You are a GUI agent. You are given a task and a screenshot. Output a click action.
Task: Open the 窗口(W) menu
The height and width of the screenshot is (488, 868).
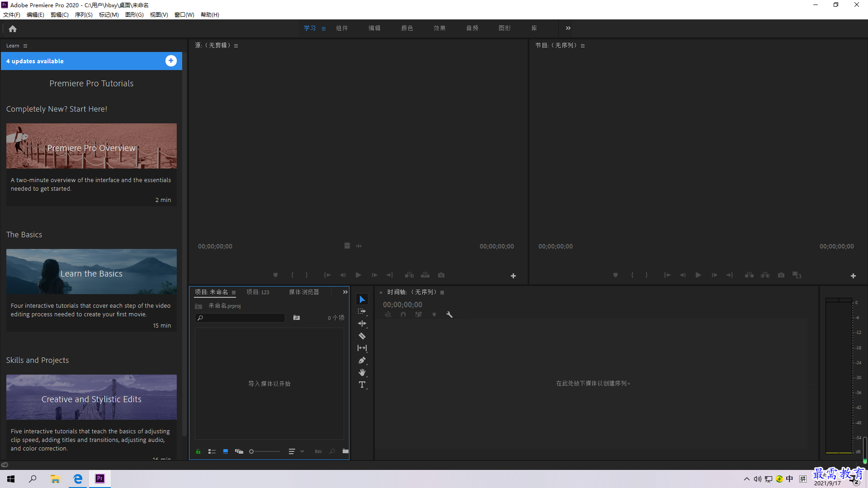184,15
